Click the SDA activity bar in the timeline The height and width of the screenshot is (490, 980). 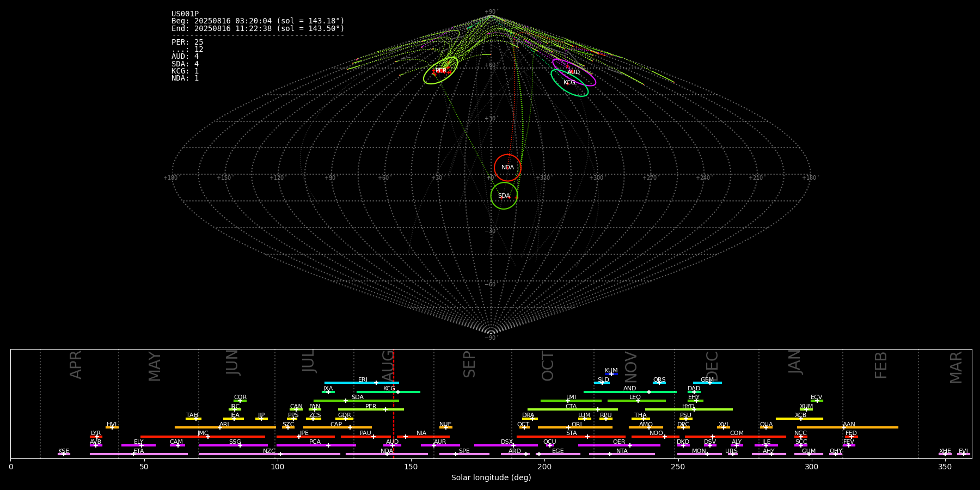(x=356, y=401)
